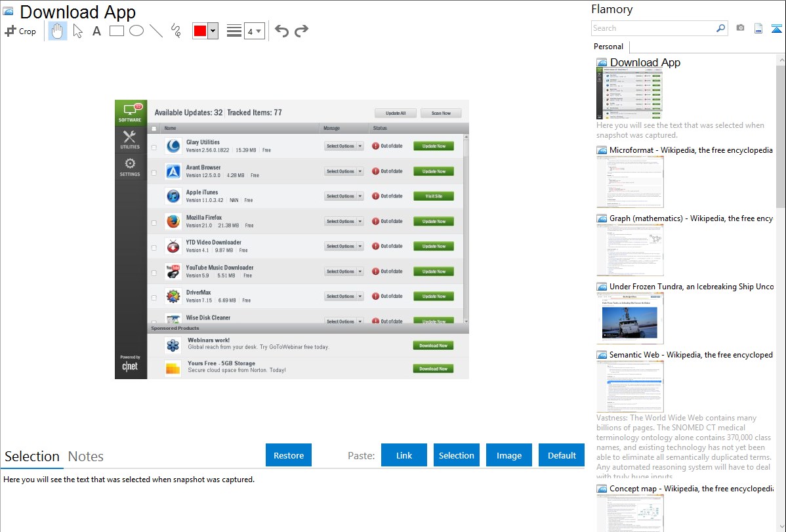This screenshot has width=786, height=532.
Task: Pick the ellipse shape tool
Action: pyautogui.click(x=136, y=31)
